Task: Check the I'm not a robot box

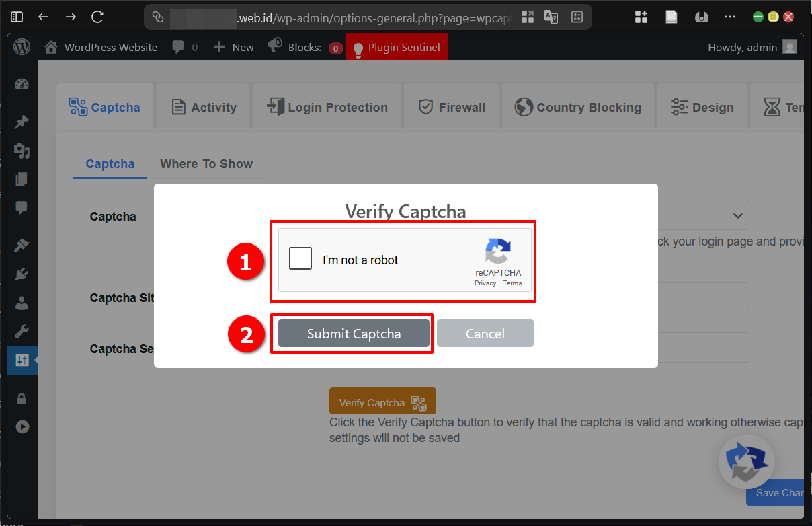Action: tap(300, 258)
